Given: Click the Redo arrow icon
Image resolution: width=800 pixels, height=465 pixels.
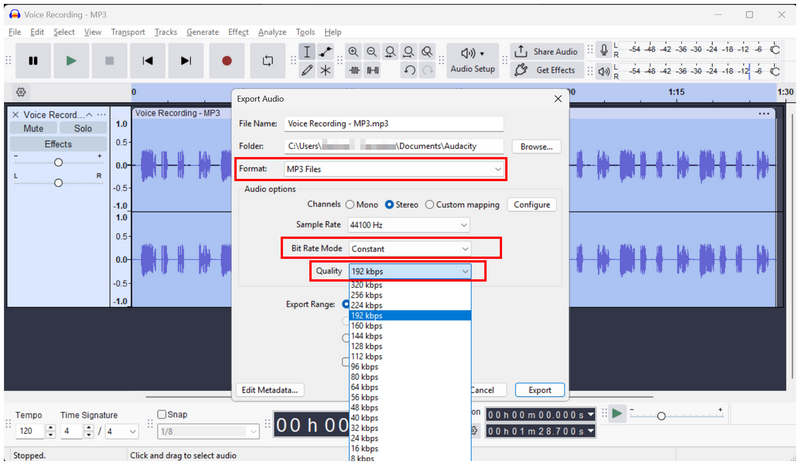Looking at the screenshot, I should (428, 70).
